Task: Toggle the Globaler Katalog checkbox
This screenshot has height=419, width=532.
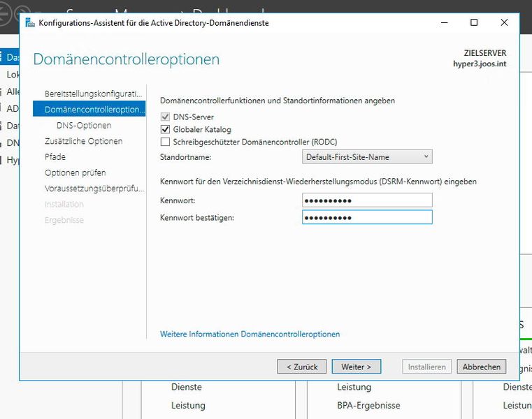Action: click(165, 129)
